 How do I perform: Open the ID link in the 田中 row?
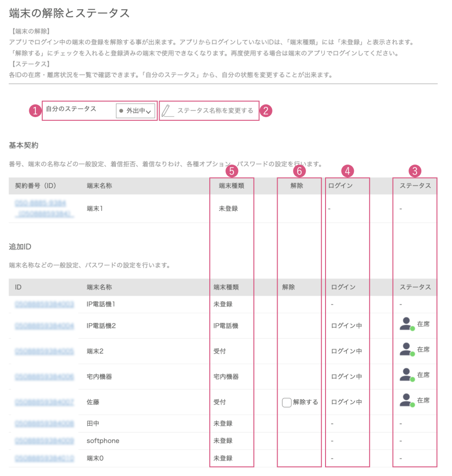(44, 423)
